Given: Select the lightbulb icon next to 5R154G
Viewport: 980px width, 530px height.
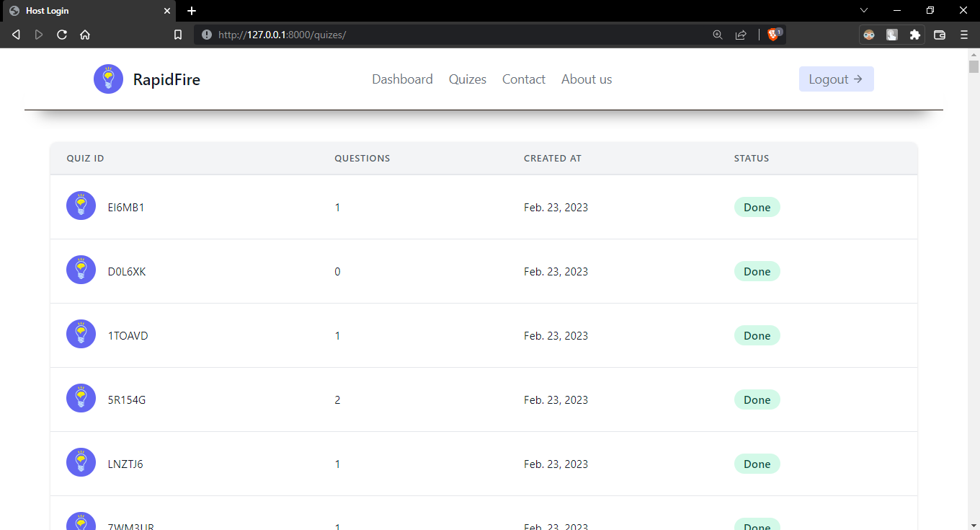Looking at the screenshot, I should tap(81, 397).
